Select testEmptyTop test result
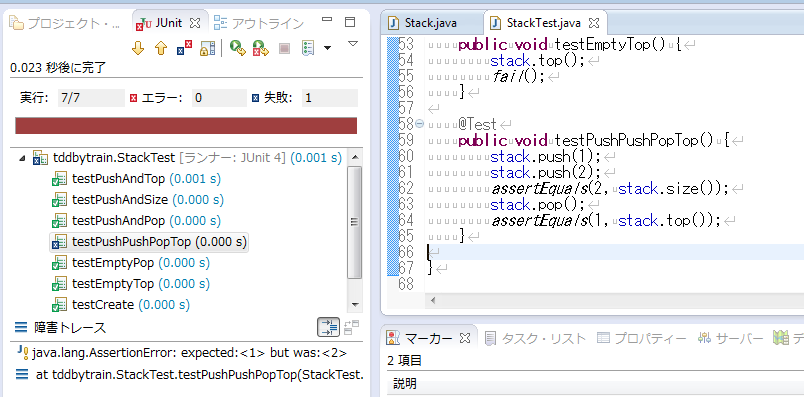Viewport: 804px width, 397px height. click(x=131, y=284)
